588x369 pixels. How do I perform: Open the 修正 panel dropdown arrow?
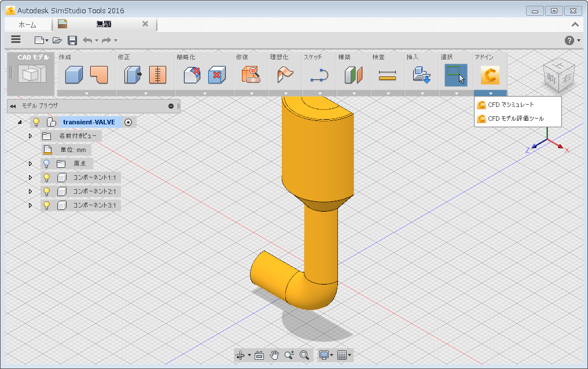coord(145,93)
